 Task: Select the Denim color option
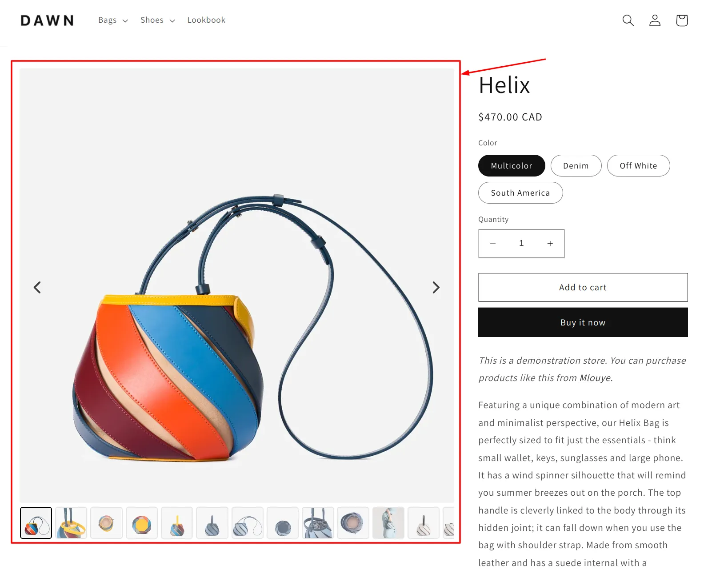[x=576, y=166]
